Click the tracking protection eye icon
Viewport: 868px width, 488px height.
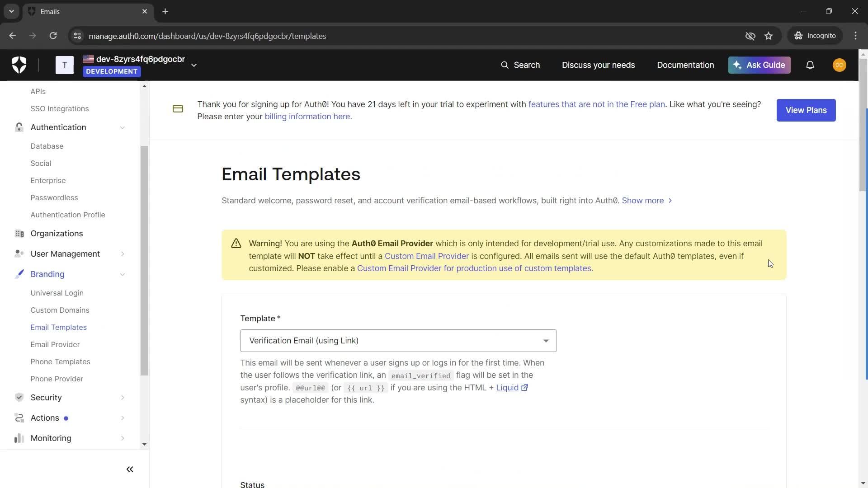tap(750, 36)
